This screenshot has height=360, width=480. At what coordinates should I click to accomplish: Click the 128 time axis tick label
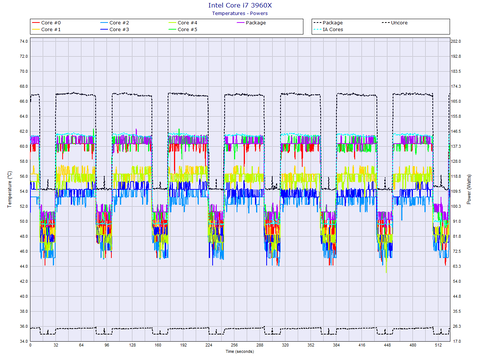coord(132,345)
